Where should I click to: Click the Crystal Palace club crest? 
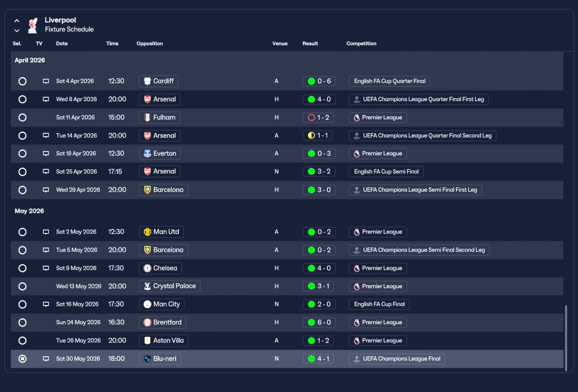[x=147, y=286]
